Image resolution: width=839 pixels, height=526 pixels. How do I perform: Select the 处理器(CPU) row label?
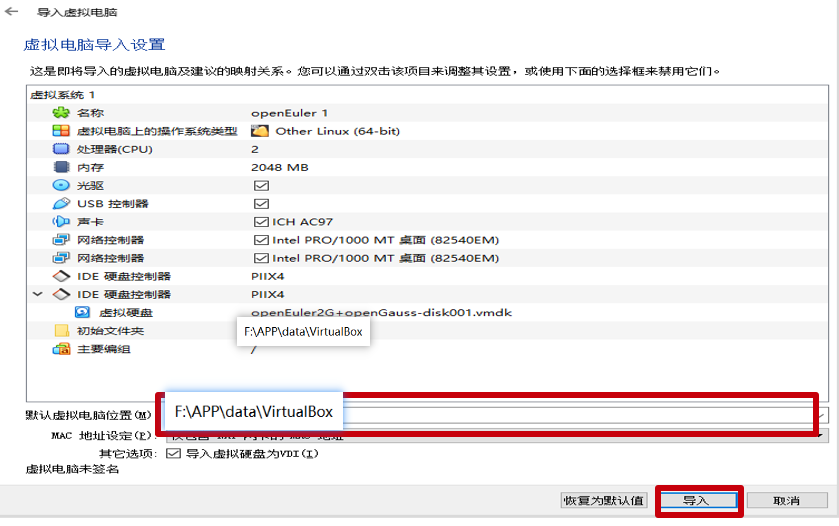click(115, 149)
